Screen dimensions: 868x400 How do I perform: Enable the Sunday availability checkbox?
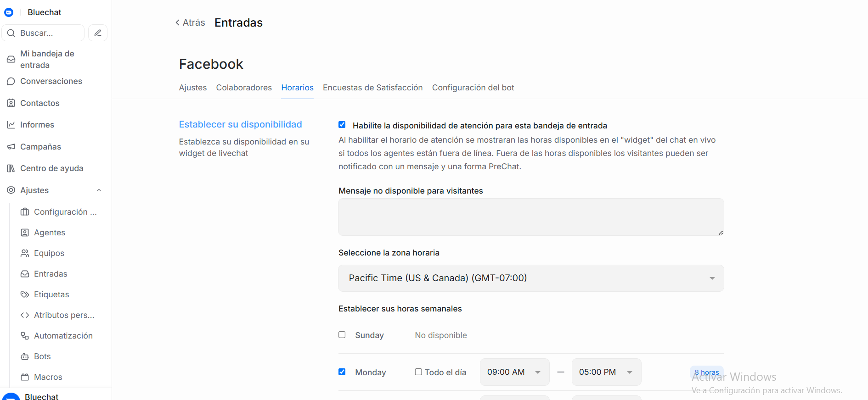click(x=342, y=335)
